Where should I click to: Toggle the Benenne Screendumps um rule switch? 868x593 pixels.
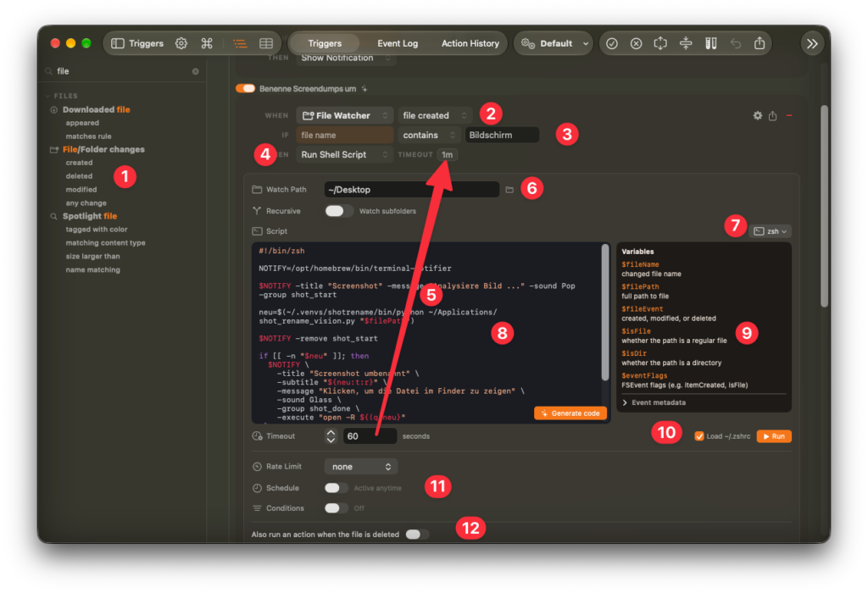pos(245,88)
